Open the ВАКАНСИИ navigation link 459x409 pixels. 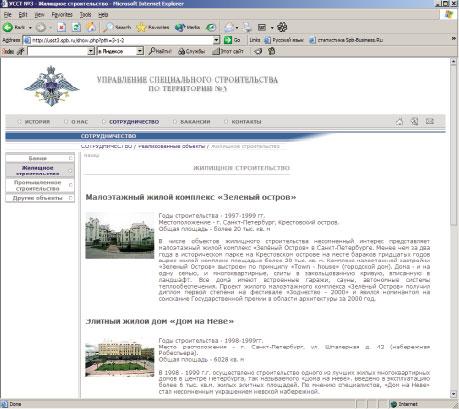pyautogui.click(x=195, y=122)
